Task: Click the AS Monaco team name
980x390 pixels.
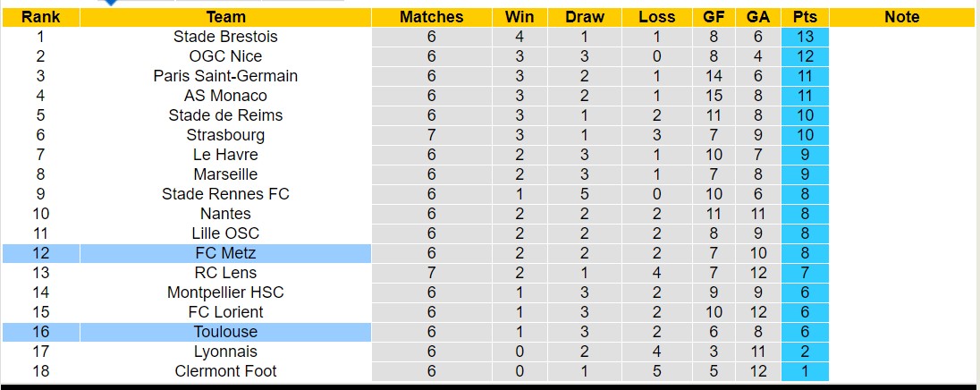Action: click(x=225, y=96)
